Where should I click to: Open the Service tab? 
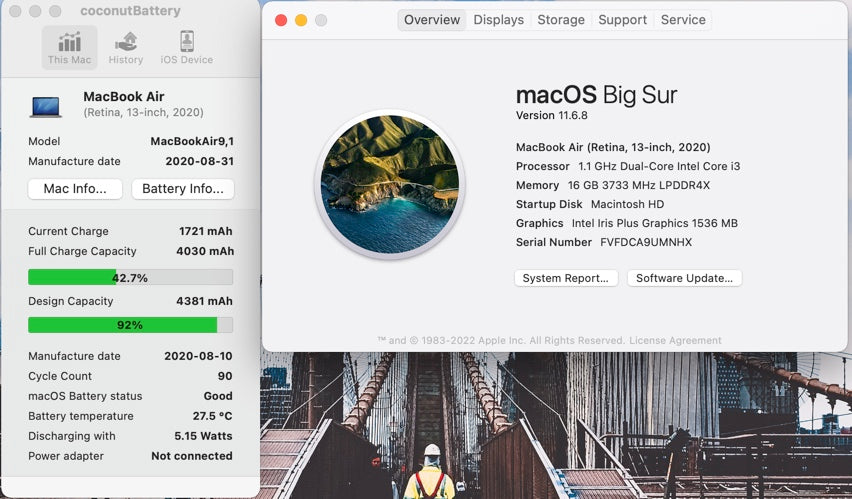[683, 20]
